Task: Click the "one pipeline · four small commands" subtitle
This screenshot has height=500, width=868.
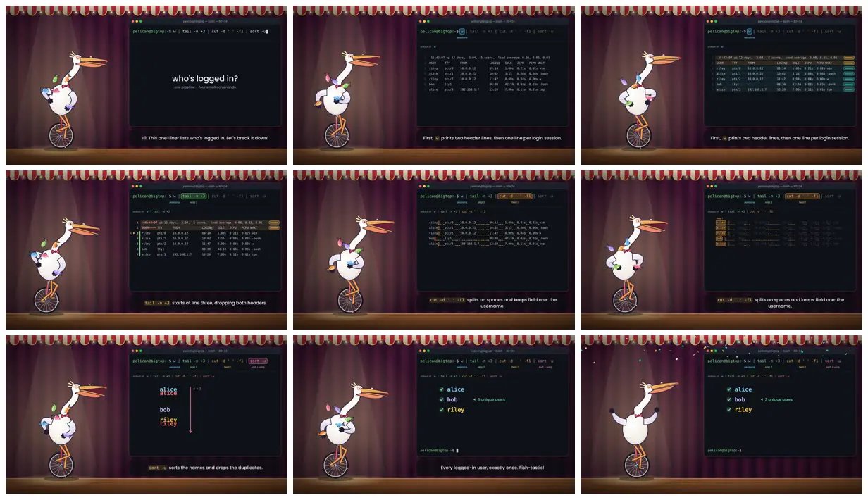Action: point(205,87)
